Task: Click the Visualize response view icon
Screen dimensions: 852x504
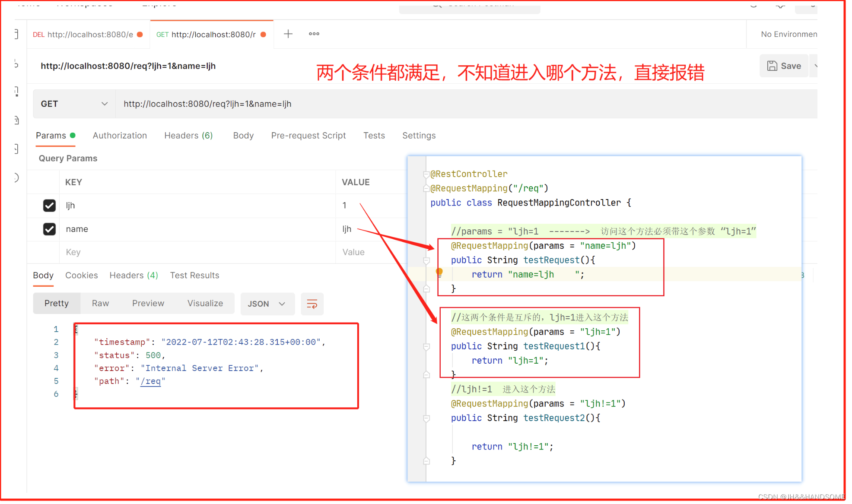Action: click(x=203, y=303)
